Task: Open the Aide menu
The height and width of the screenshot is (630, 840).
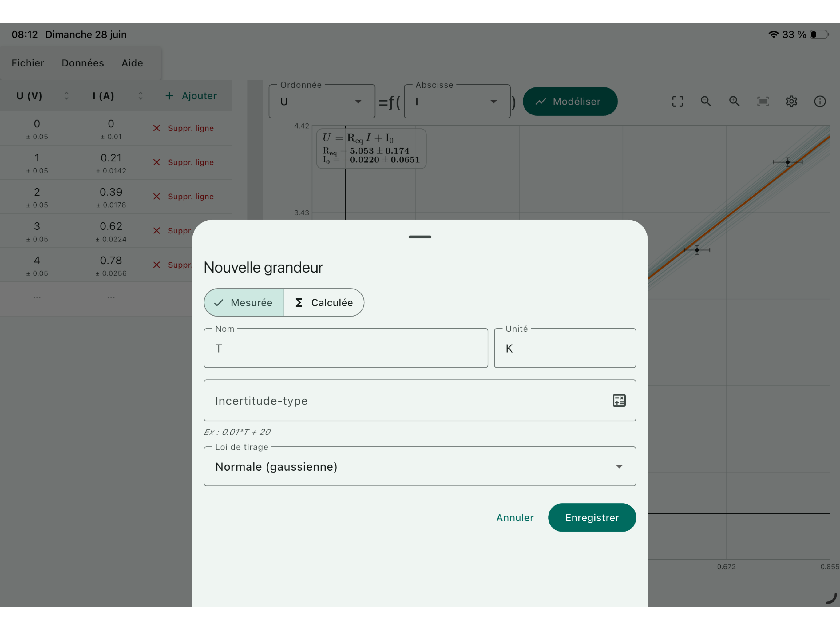Action: [132, 63]
